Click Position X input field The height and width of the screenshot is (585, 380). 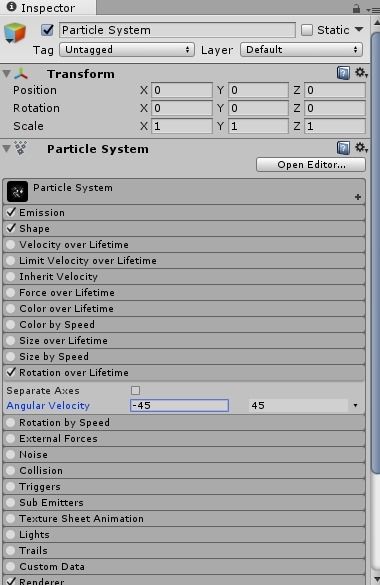tap(182, 90)
